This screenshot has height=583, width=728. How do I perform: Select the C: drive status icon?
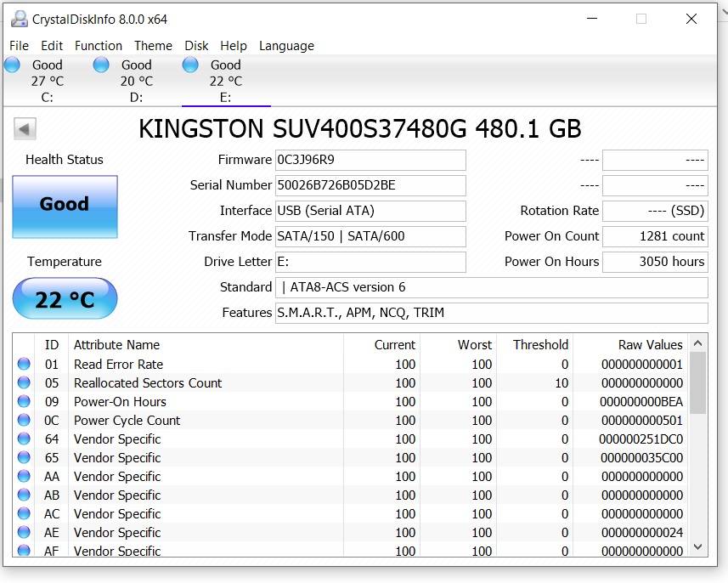pos(13,65)
